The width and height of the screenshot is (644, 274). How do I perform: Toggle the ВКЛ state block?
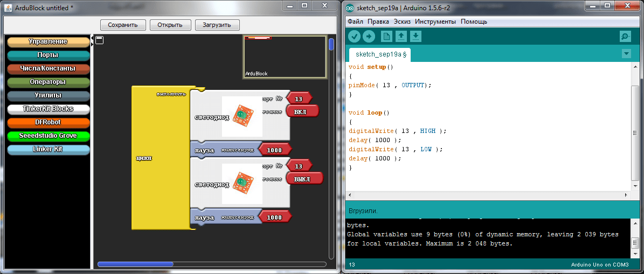[x=302, y=111]
